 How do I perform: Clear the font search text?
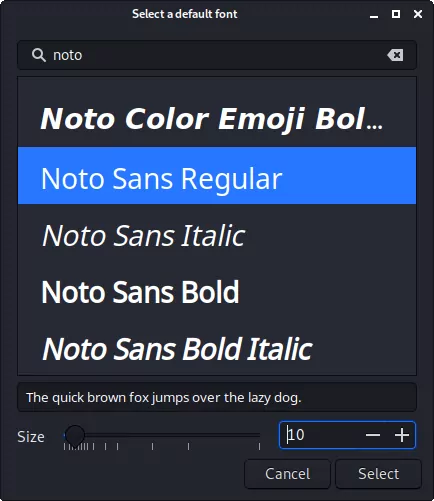point(395,55)
